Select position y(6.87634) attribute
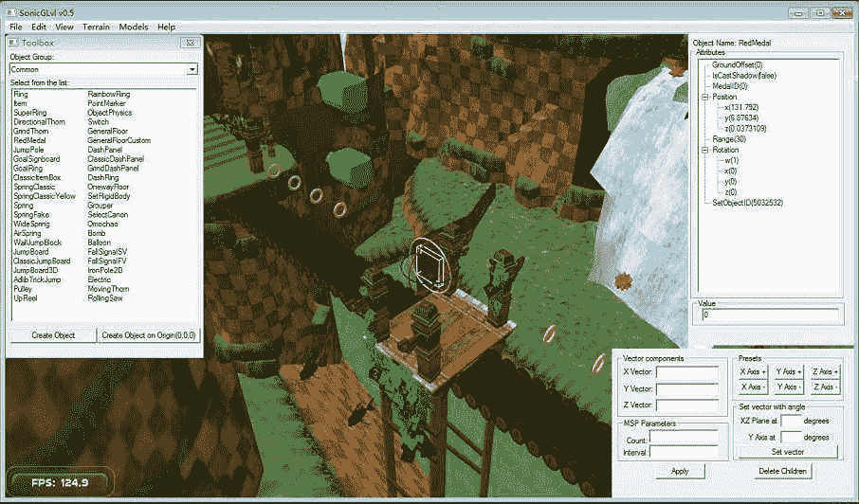The image size is (859, 504). pyautogui.click(x=741, y=117)
